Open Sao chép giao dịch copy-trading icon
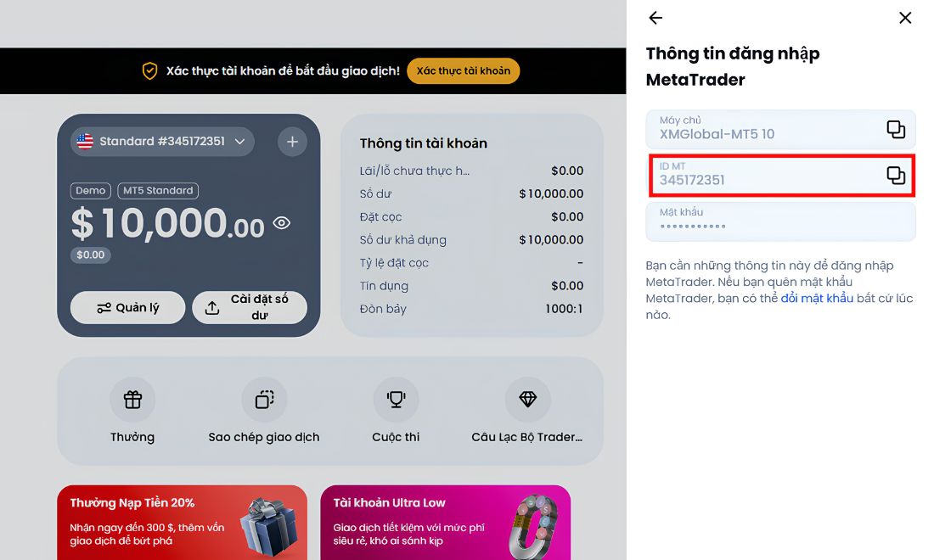 coord(264,400)
